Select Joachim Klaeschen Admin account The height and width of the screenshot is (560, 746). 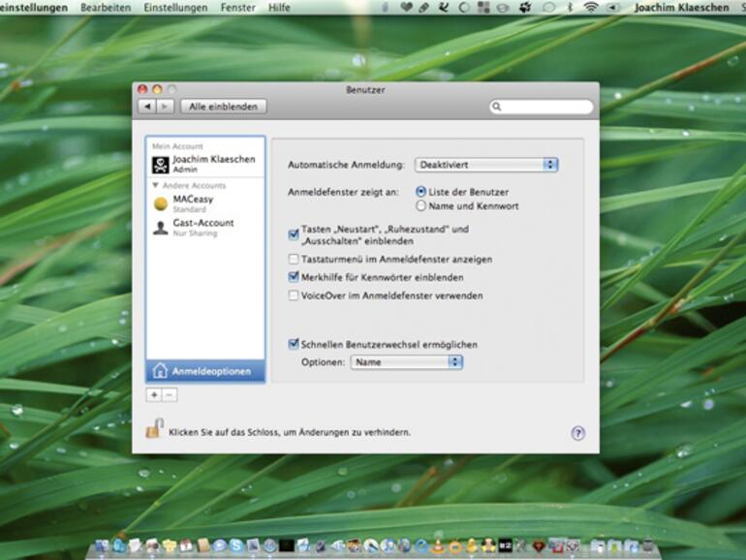click(x=205, y=165)
